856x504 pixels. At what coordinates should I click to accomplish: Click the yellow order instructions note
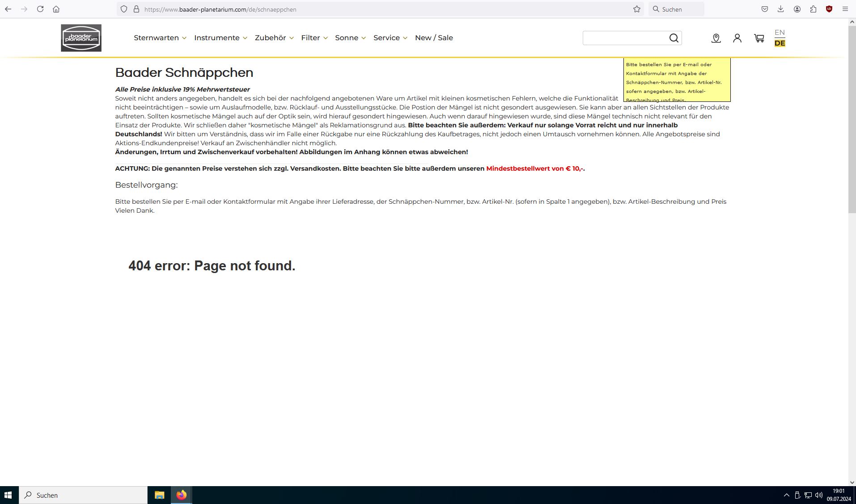click(677, 80)
